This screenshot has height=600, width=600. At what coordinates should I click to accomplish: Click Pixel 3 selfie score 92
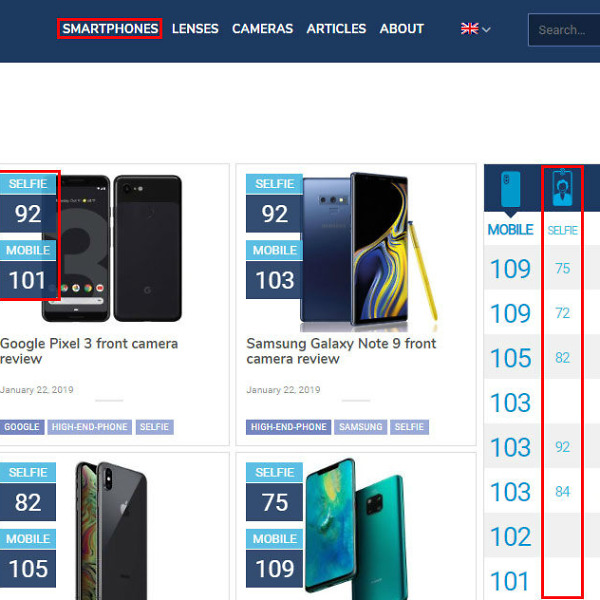point(28,214)
